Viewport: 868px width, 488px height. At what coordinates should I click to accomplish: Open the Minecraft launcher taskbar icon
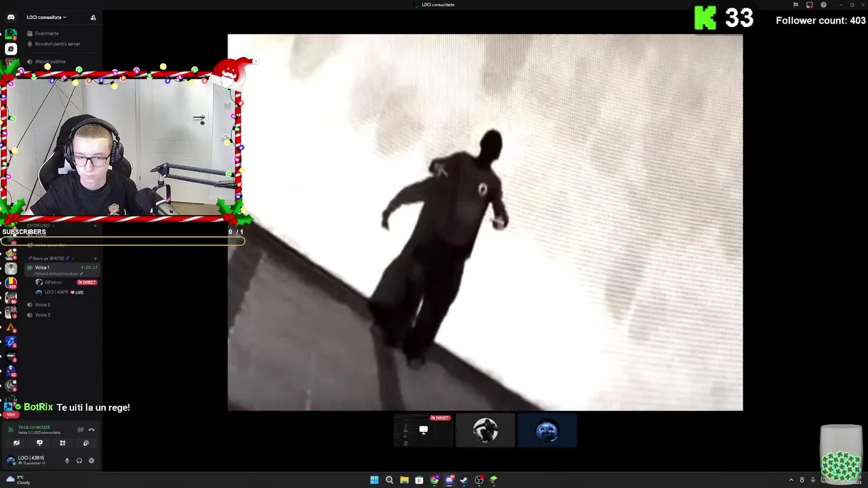pos(494,480)
